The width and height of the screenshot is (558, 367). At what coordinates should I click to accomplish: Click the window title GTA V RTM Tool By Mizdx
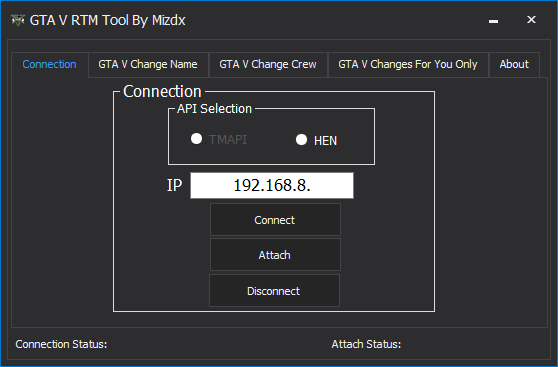[x=107, y=20]
